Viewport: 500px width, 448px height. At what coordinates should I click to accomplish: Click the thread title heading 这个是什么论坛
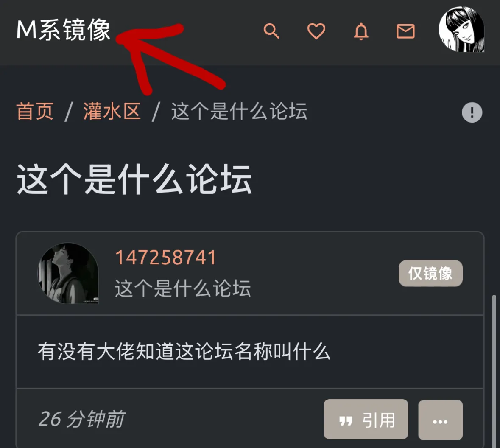click(x=134, y=179)
